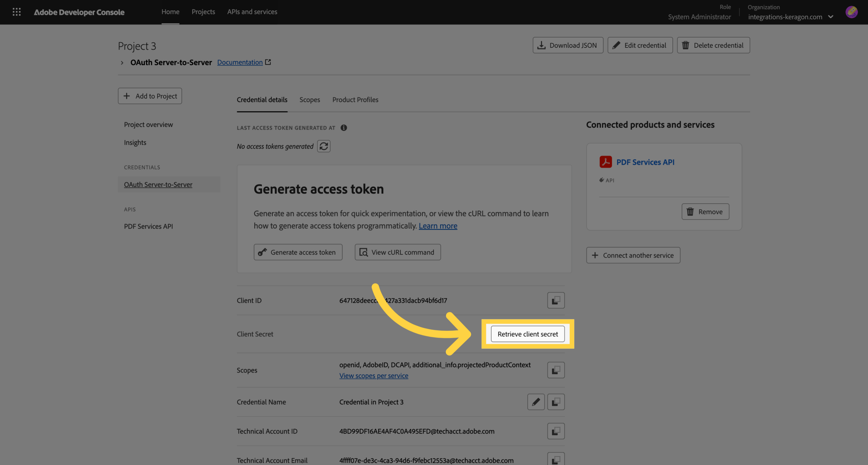Open the PDF Services API card title
The height and width of the screenshot is (465, 868).
pyautogui.click(x=645, y=162)
